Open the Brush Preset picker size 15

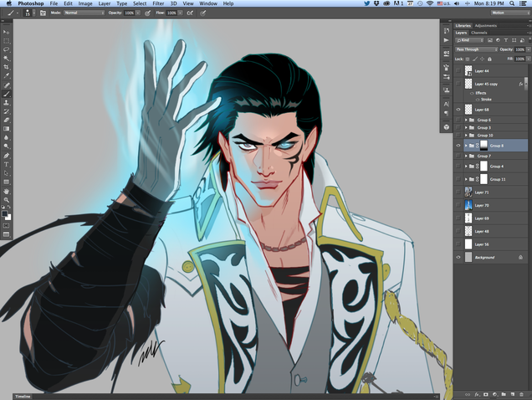(x=28, y=13)
